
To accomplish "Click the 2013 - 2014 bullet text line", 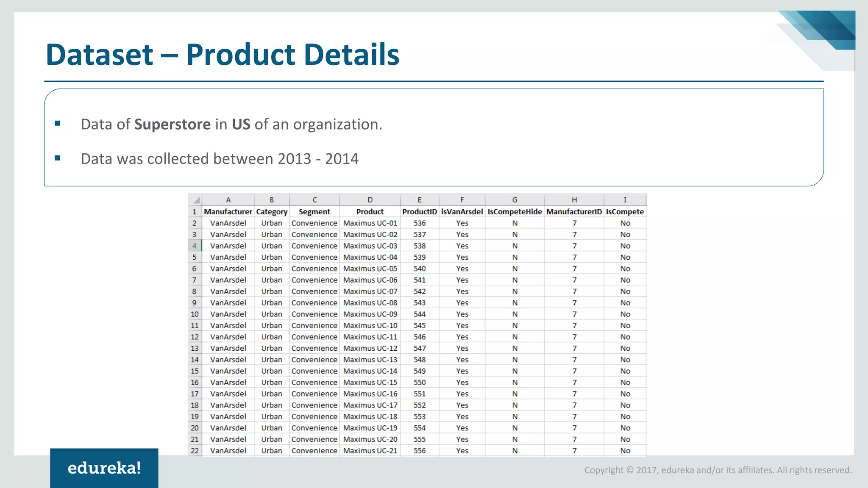I will 220,159.
